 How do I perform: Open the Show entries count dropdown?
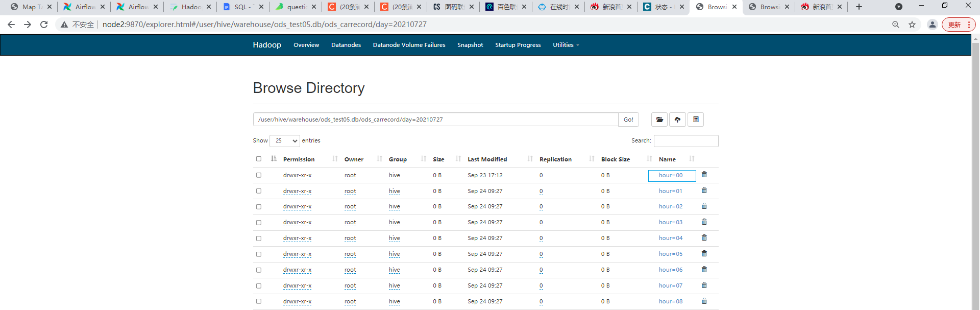(x=285, y=140)
